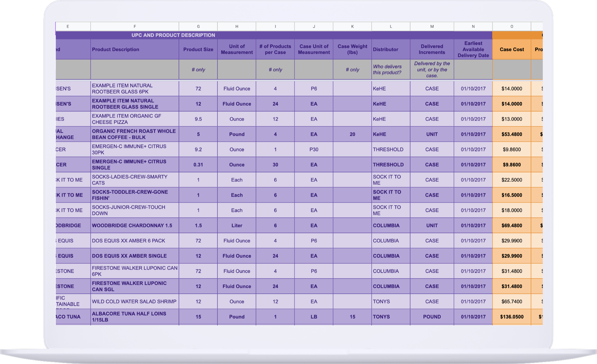Click the $65.7400 case cost cell
597x364 pixels.
511,302
